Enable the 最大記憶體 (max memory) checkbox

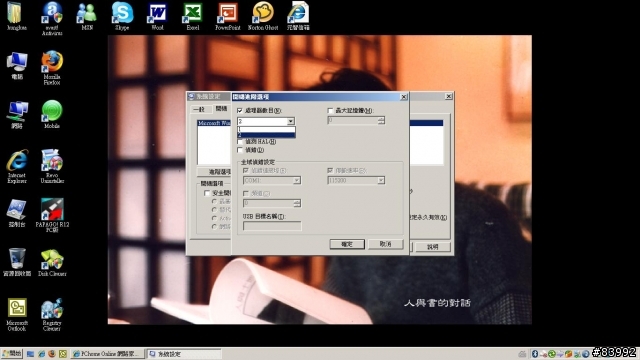[x=330, y=111]
